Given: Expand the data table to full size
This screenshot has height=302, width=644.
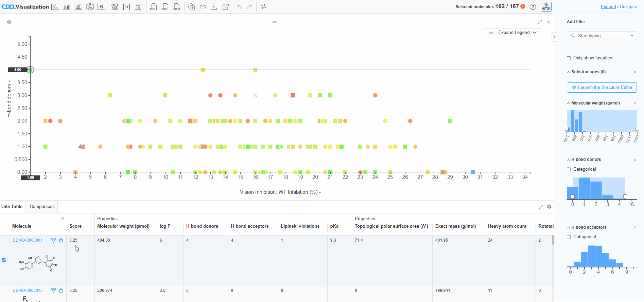Looking at the screenshot, I should 541,207.
